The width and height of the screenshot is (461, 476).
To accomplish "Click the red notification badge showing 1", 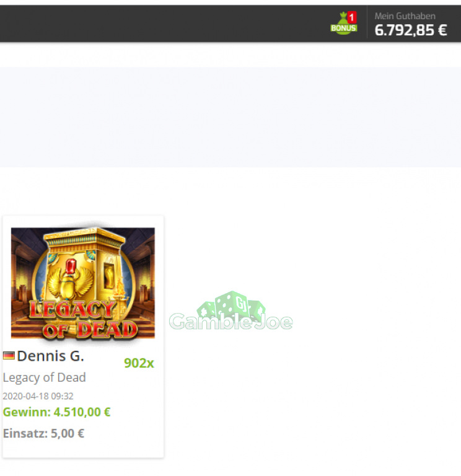I will coord(352,17).
